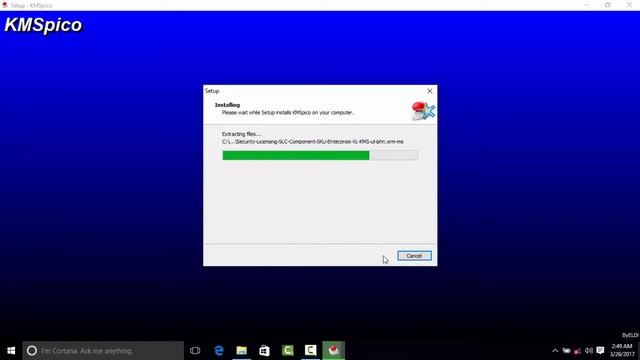Open the network status tray icon
Viewport: 640px width, 360px height.
tap(578, 351)
